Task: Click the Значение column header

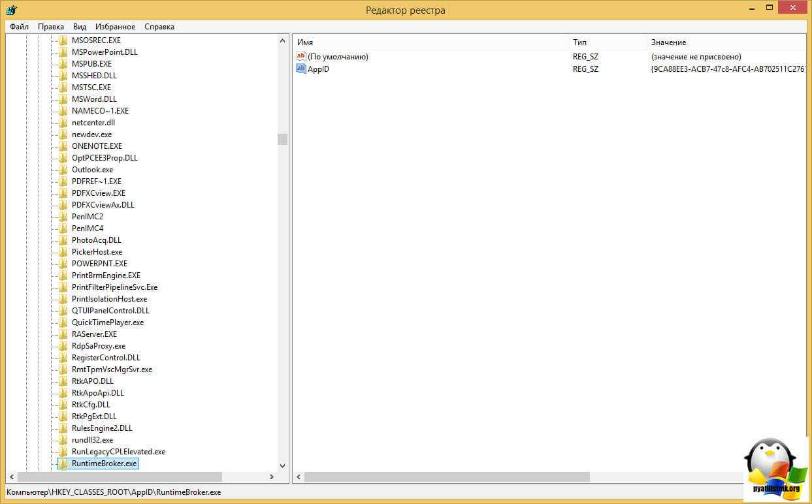Action: click(725, 42)
